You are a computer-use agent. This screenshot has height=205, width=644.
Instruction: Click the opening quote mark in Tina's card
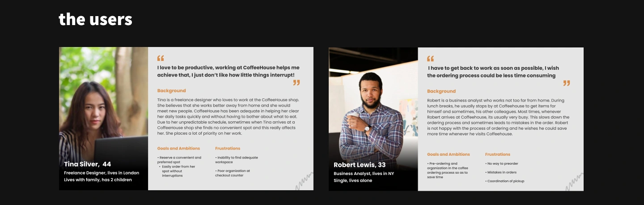point(161,58)
